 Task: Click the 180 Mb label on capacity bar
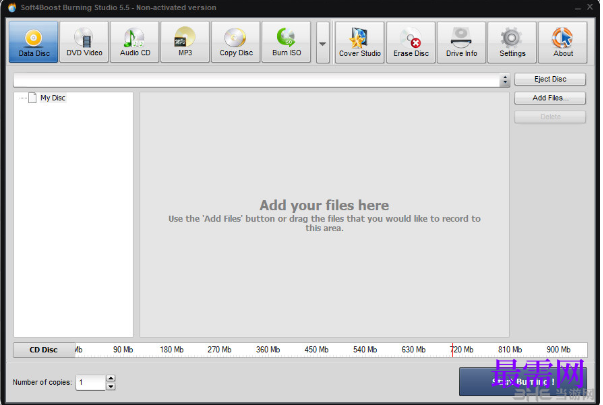pos(172,350)
